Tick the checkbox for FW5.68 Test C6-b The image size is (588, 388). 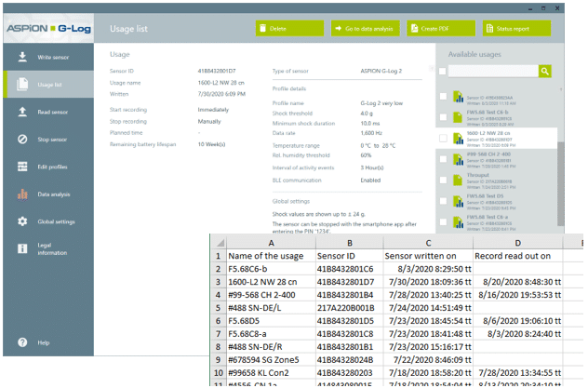click(443, 117)
